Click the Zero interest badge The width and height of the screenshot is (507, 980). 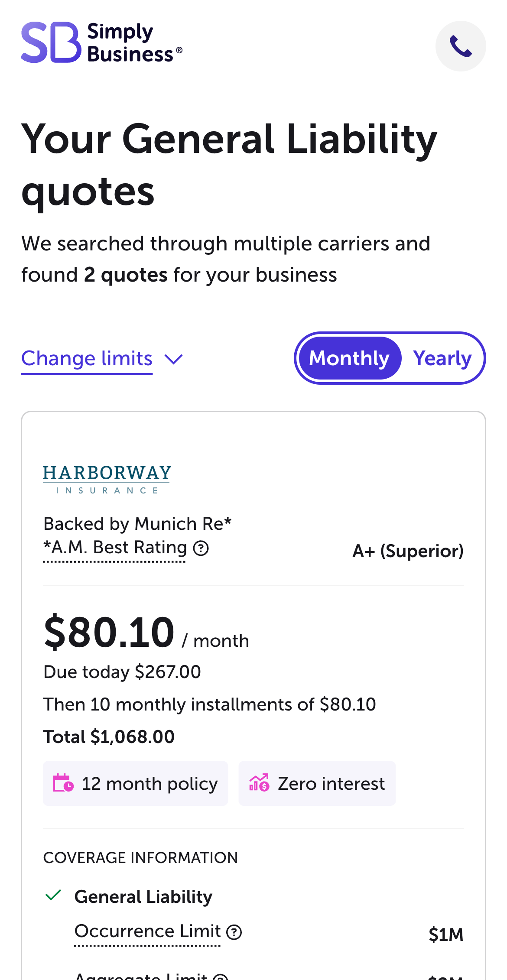click(317, 783)
